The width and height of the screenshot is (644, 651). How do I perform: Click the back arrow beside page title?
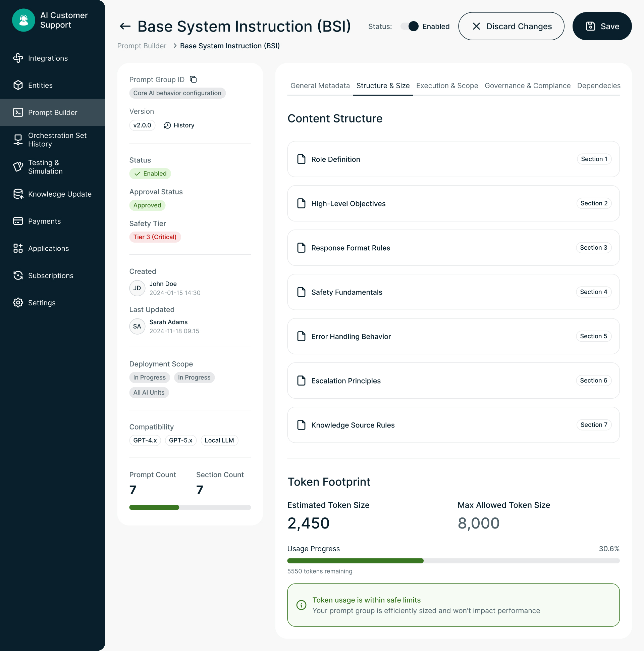point(125,26)
